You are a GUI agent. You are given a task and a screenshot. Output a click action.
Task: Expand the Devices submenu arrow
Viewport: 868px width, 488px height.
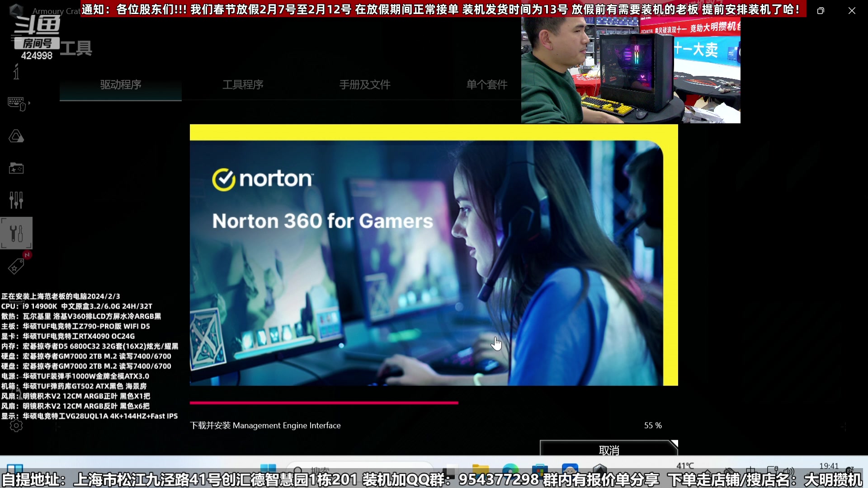(x=29, y=103)
